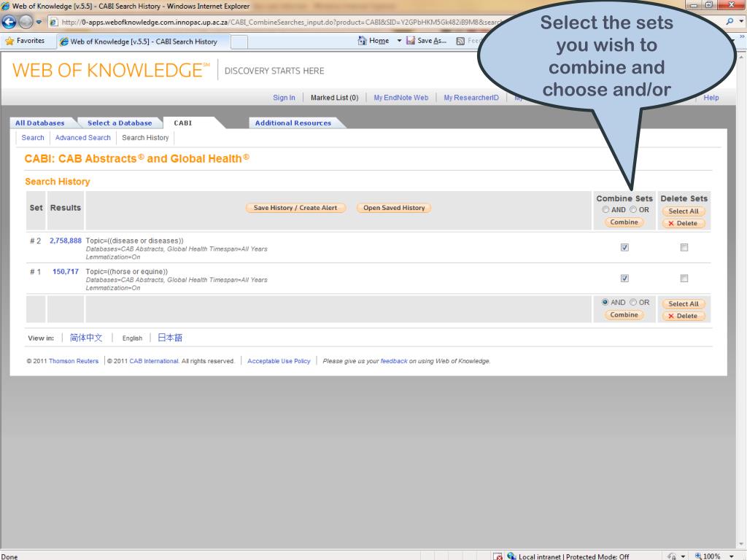Viewport: 747px width, 560px height.
Task: Open Marked List (0)
Action: (334, 98)
